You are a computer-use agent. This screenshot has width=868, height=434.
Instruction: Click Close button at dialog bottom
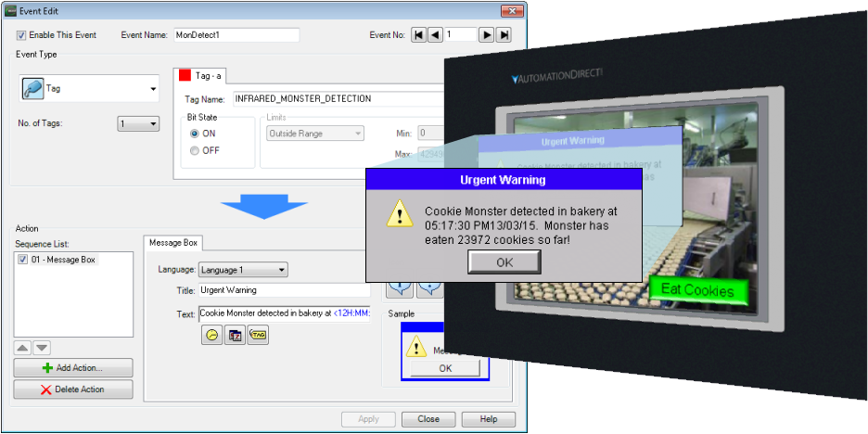pos(428,419)
